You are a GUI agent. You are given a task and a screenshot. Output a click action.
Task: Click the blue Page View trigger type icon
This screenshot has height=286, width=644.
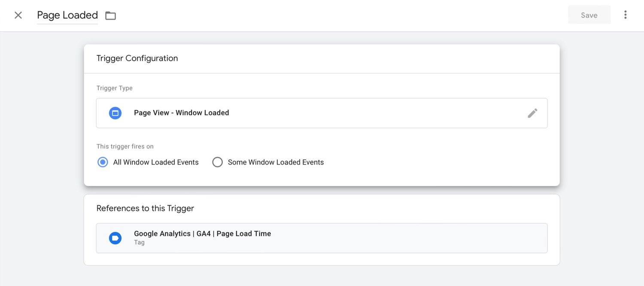coord(115,113)
